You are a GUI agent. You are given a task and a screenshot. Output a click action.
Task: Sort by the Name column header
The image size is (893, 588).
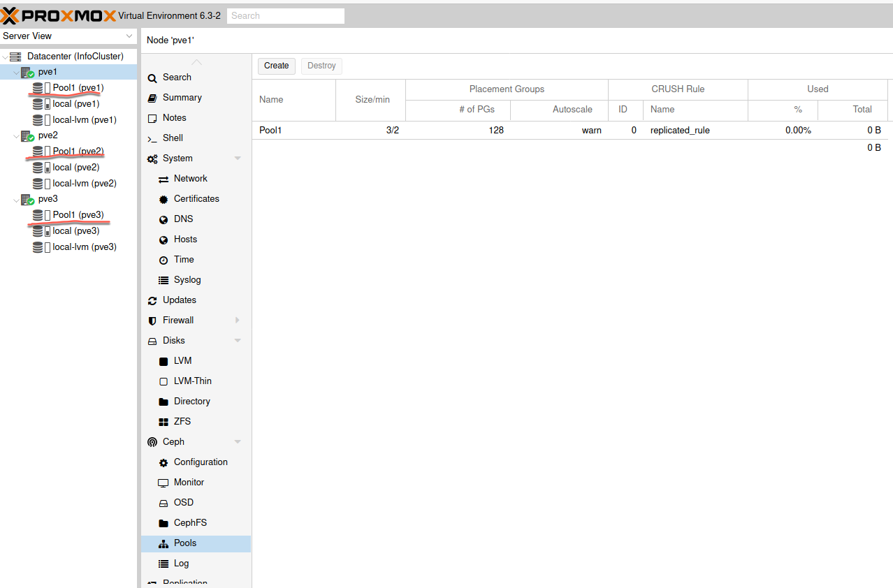click(293, 100)
